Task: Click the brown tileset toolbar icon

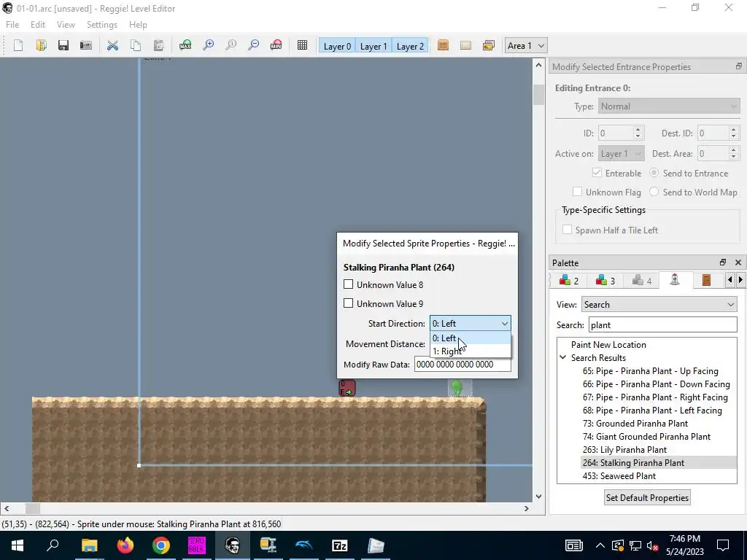Action: (443, 46)
